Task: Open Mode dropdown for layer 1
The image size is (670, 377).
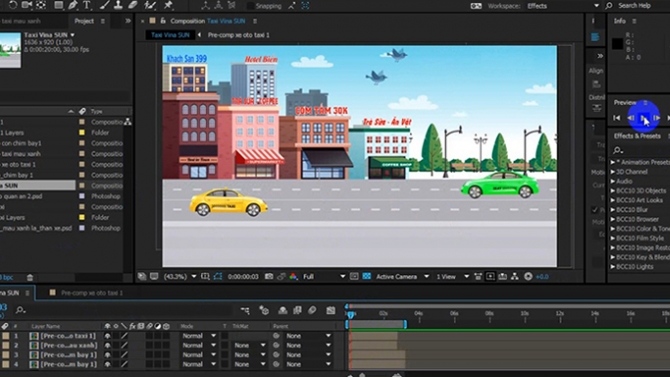Action: tap(199, 336)
